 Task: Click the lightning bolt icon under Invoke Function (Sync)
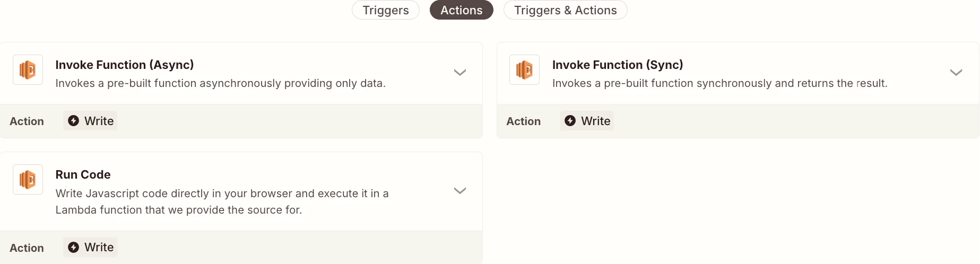pos(570,121)
